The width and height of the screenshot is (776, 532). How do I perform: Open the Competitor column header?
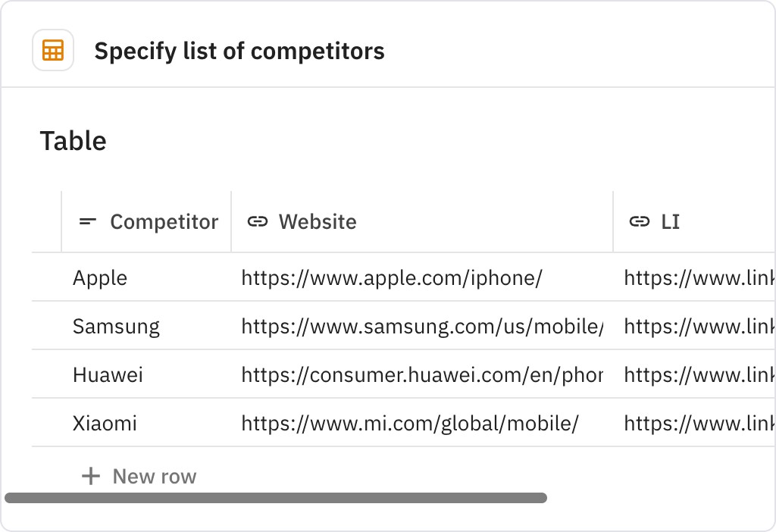(164, 221)
